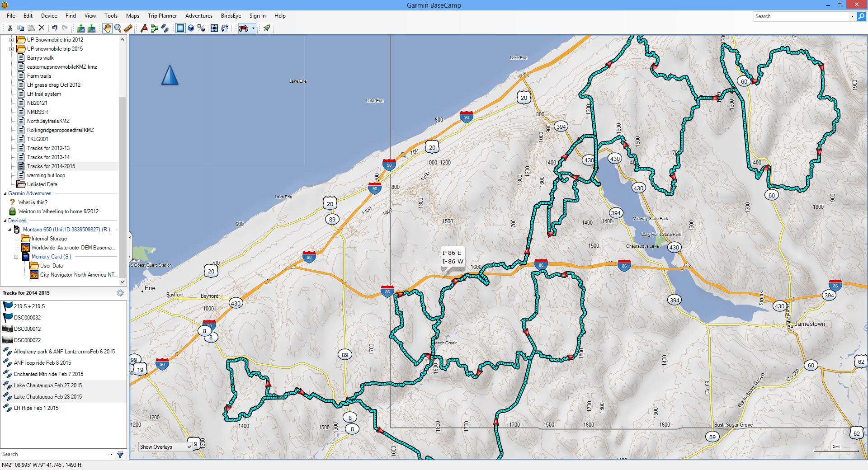Open the Show Overlays dropdown
The width and height of the screenshot is (868, 470).
[166, 447]
